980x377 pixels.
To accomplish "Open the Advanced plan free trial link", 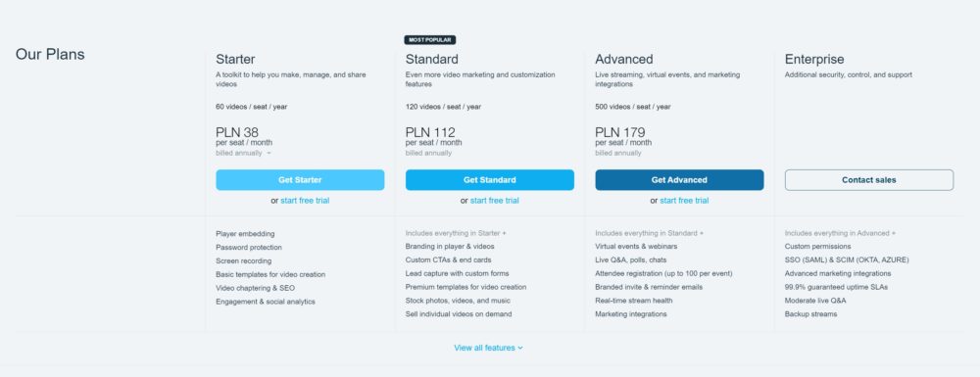I will [x=684, y=201].
